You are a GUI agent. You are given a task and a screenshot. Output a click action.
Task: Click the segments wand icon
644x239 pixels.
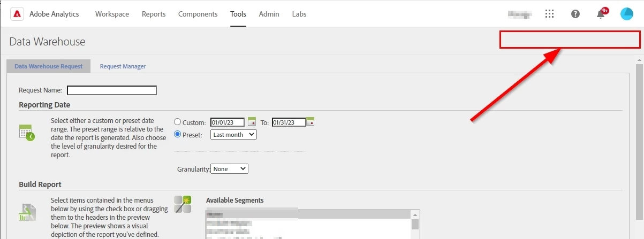click(183, 204)
